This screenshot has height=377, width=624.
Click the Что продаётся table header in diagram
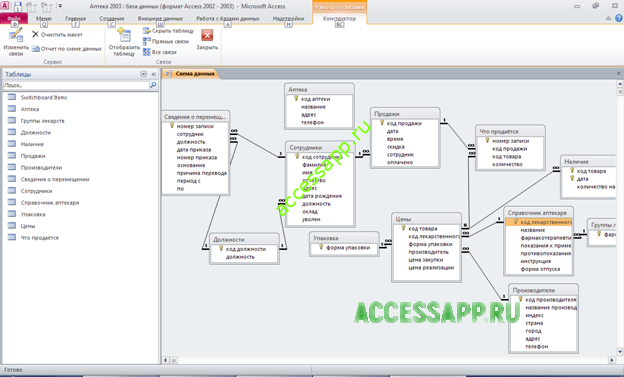[510, 131]
